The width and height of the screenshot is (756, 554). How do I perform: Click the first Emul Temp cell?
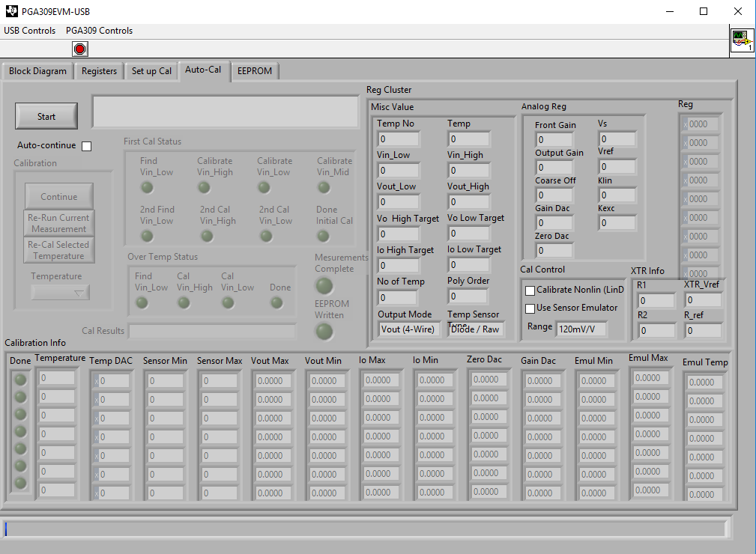click(704, 383)
